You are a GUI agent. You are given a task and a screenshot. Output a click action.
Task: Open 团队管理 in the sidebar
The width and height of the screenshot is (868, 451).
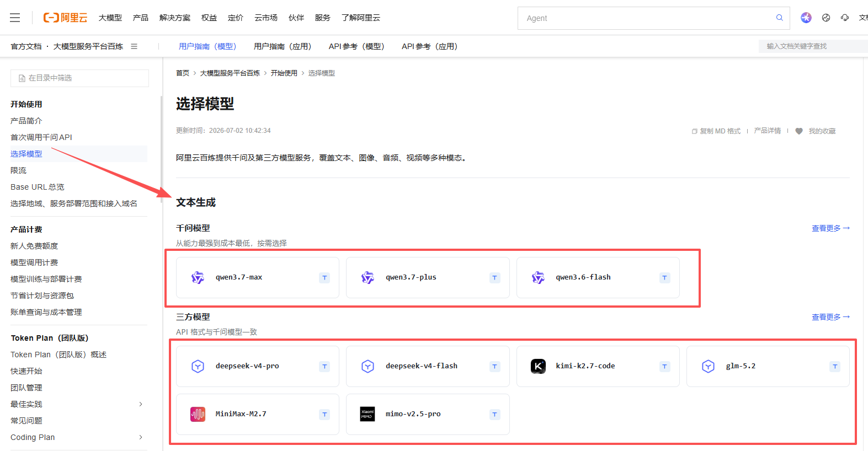tap(26, 388)
